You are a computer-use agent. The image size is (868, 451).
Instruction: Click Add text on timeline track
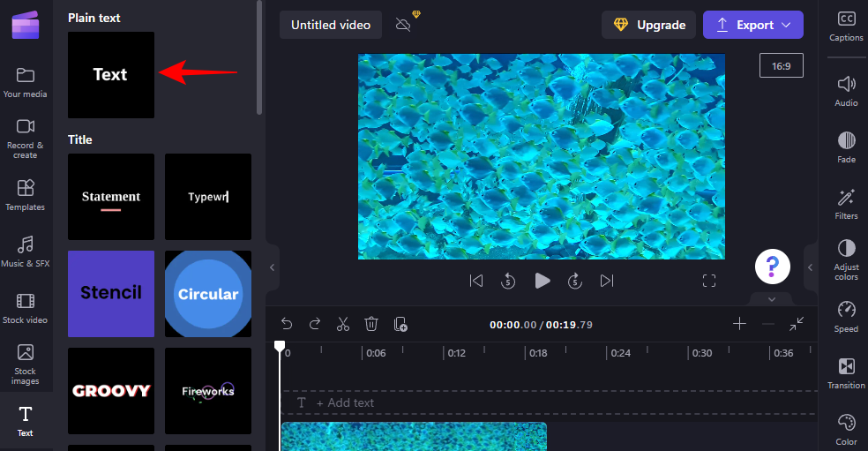point(344,402)
